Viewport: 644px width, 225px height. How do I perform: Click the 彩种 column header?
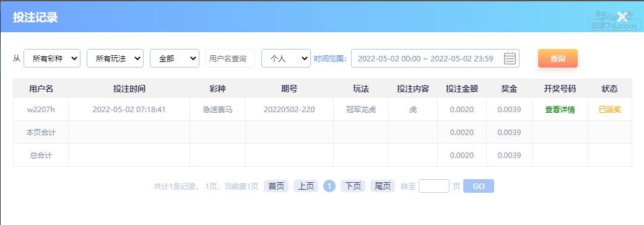pos(218,89)
